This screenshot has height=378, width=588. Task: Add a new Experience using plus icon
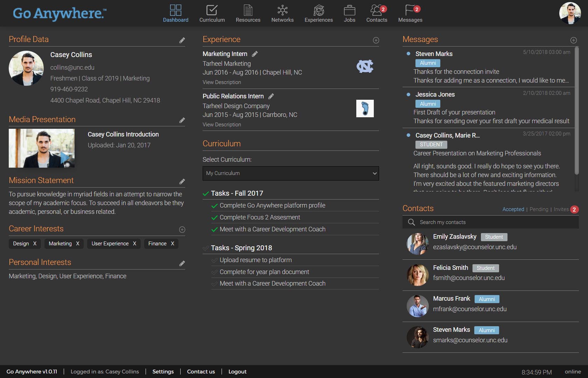point(376,40)
